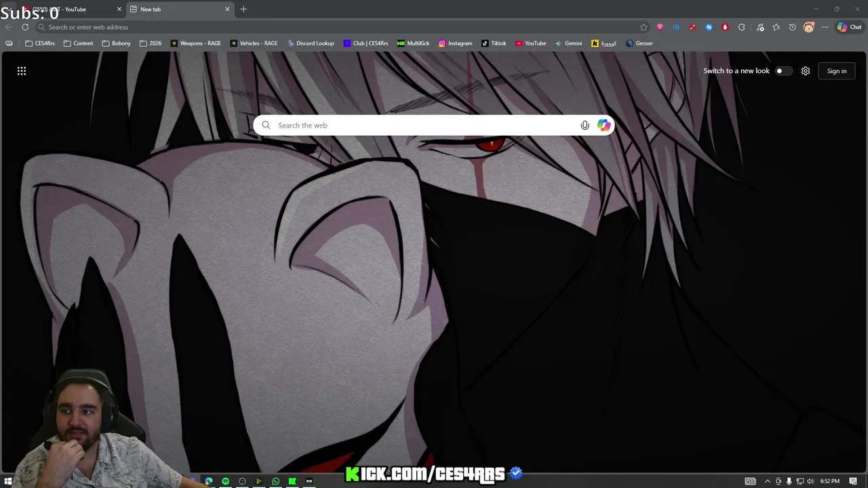868x488 pixels.
Task: Open the Settings and more ellipsis menu
Action: (825, 27)
